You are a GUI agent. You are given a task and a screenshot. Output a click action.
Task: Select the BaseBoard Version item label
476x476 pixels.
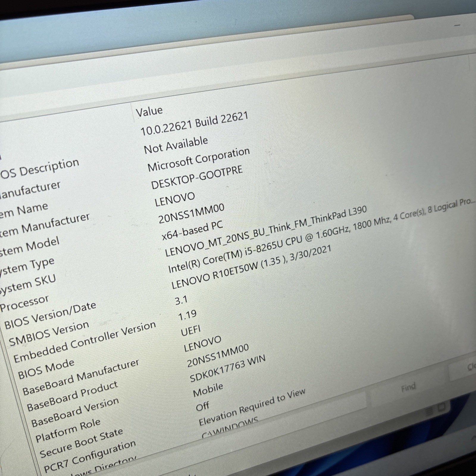tap(75, 412)
